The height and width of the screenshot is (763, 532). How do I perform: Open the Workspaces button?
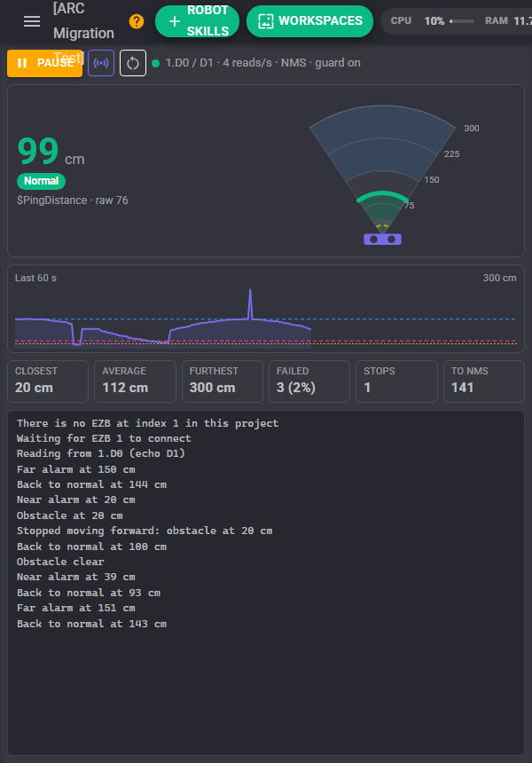point(309,21)
